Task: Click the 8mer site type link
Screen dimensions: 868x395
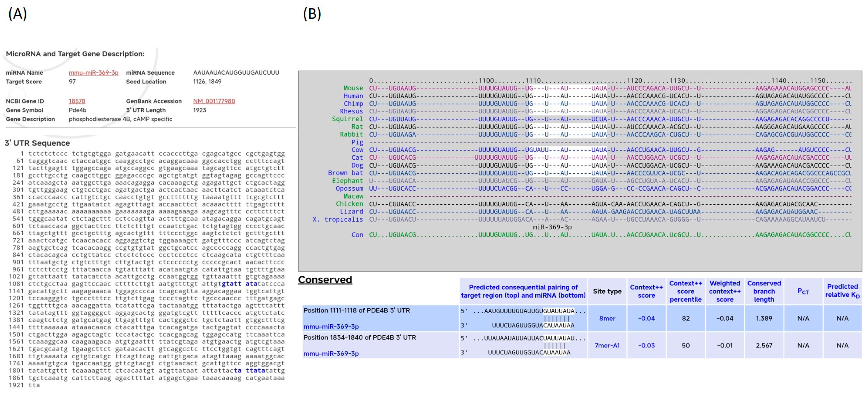Action: tap(607, 318)
